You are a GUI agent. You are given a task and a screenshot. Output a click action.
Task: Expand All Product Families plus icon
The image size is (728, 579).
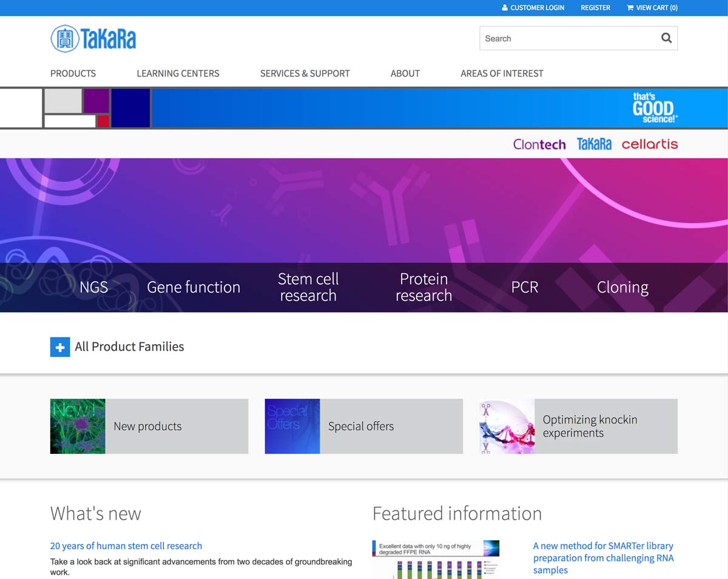click(60, 347)
